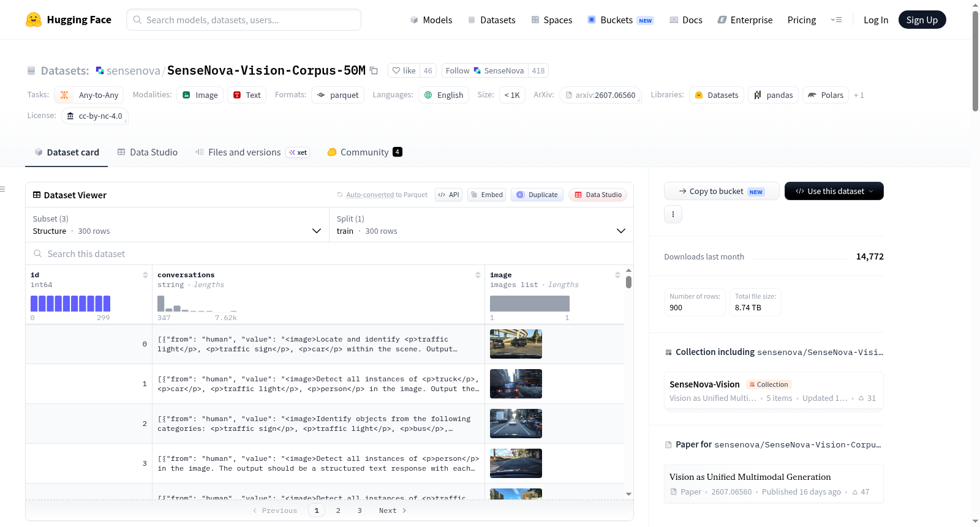Go to page 2 of the dataset
Screen dimensions: 980x527
point(338,510)
